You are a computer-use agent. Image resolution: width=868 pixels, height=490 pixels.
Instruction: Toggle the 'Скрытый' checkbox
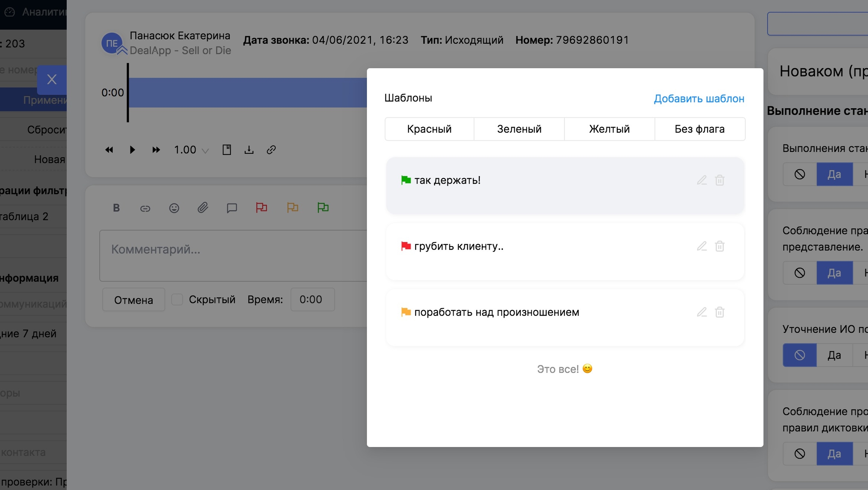tap(177, 300)
